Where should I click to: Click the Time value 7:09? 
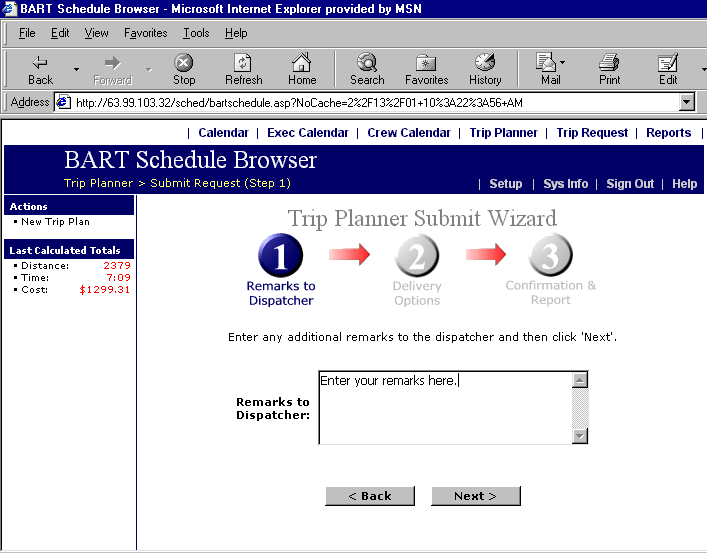[119, 278]
